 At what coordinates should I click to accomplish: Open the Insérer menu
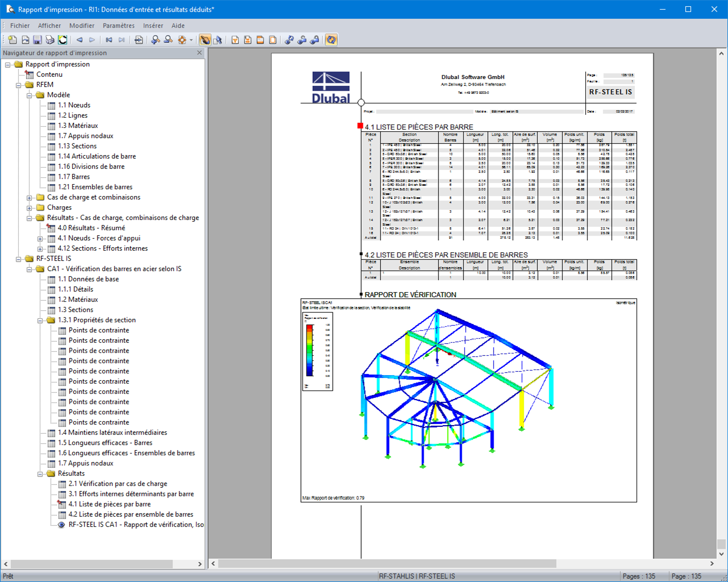click(x=153, y=26)
